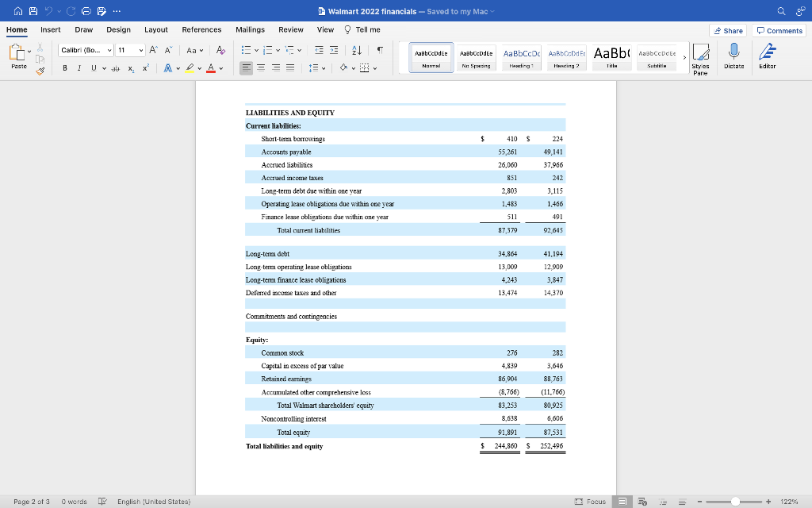Switch to the Layout tab
The height and width of the screenshot is (508, 812).
point(156,29)
